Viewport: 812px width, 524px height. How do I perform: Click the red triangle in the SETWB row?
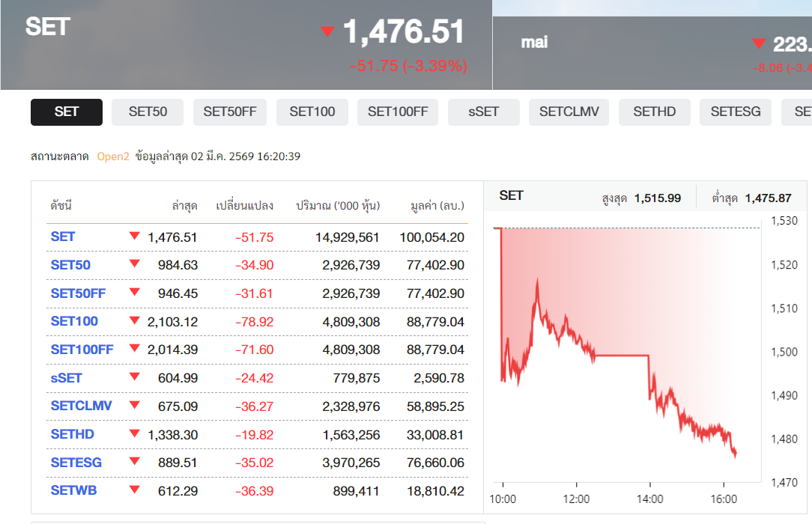(135, 490)
